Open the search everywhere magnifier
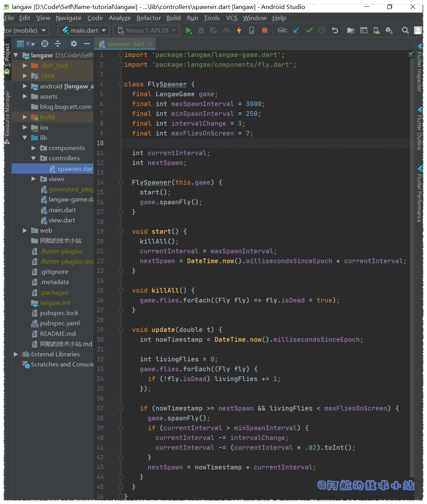The image size is (427, 504). (x=405, y=31)
